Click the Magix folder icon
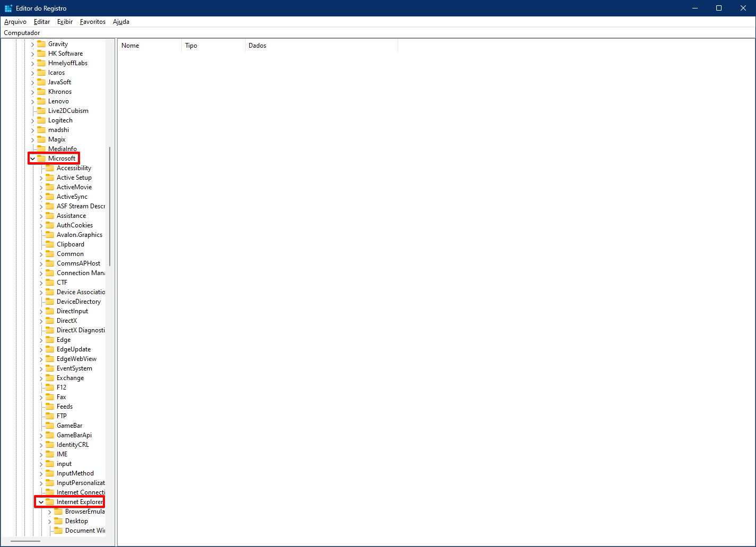 [x=41, y=139]
